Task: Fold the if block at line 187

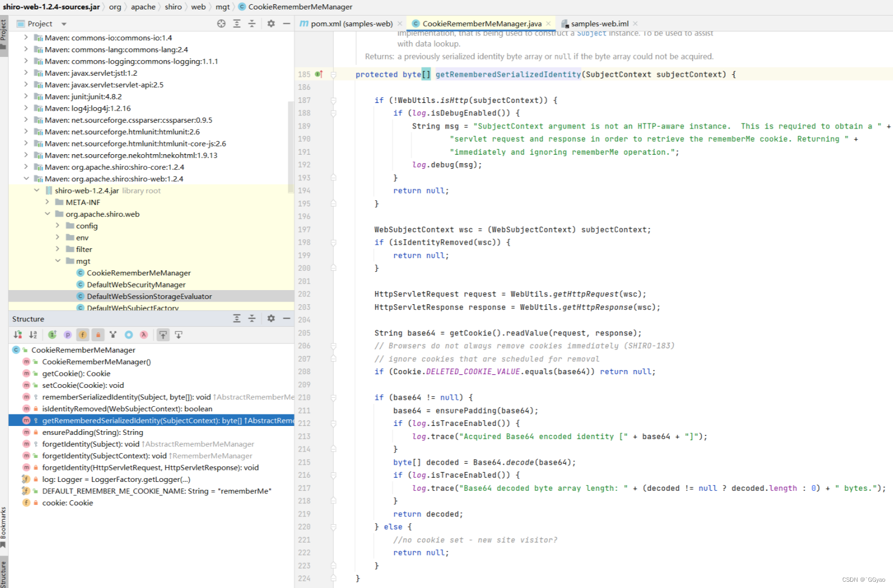Action: pos(333,100)
